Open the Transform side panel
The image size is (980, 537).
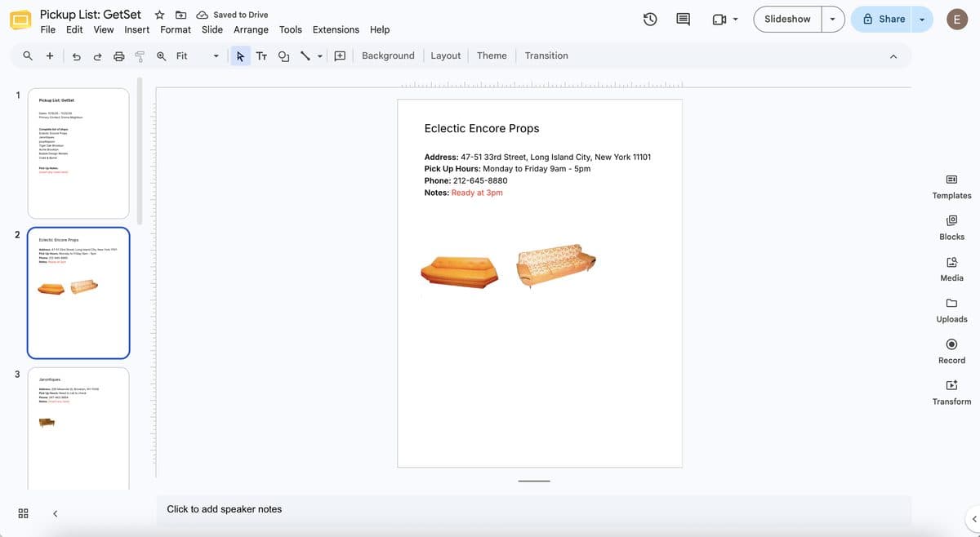[x=951, y=393]
